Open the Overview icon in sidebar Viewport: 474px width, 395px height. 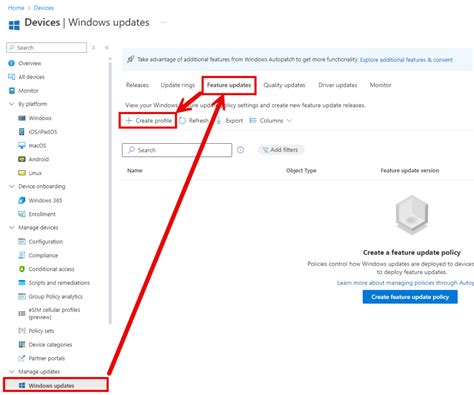(11, 63)
